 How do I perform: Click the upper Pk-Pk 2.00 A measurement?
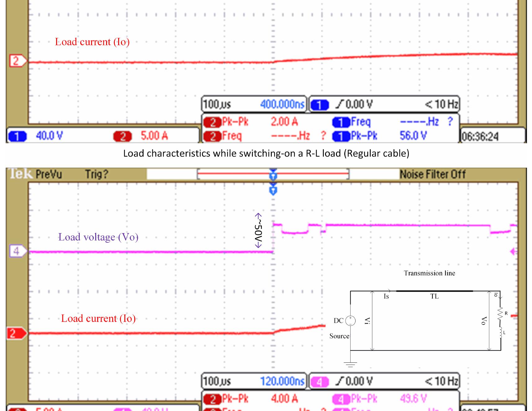pyautogui.click(x=251, y=122)
